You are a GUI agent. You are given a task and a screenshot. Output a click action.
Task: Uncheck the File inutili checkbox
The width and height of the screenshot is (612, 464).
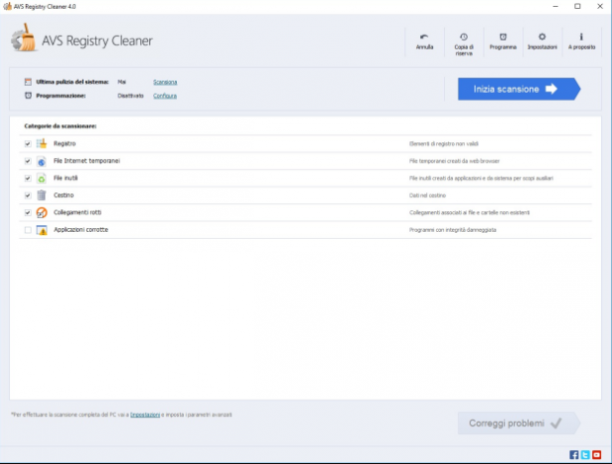[x=28, y=178]
